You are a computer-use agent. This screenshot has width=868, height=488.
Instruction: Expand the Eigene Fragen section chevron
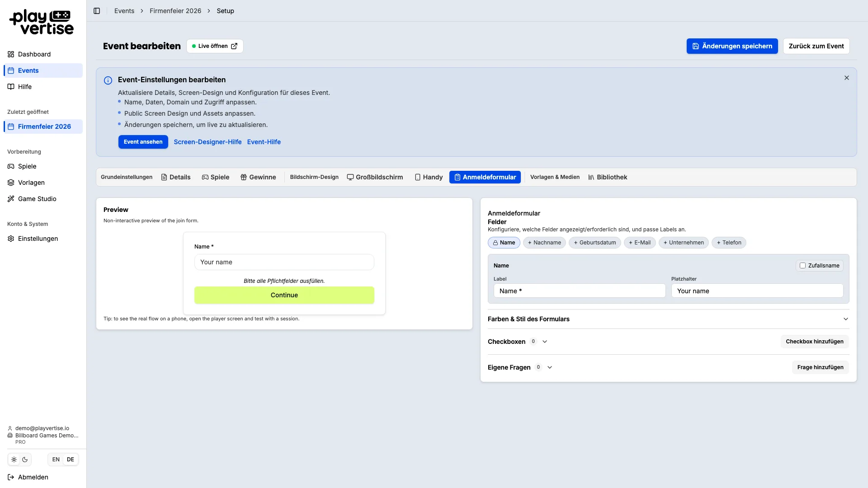550,367
